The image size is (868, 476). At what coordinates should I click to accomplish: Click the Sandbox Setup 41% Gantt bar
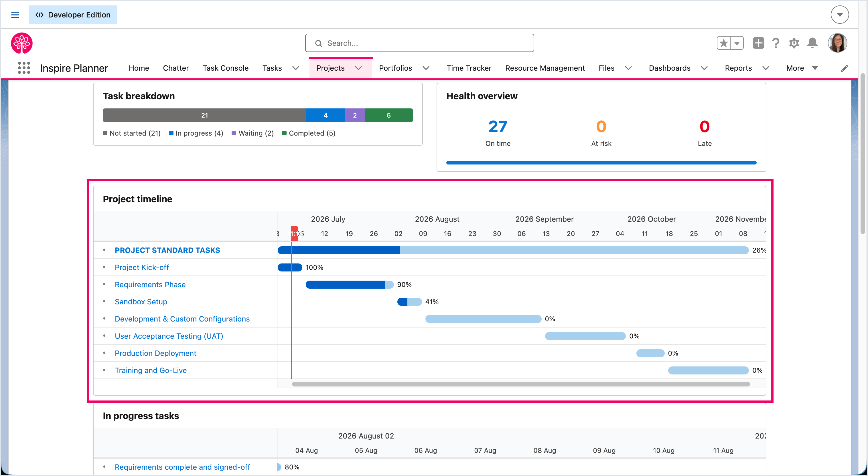click(x=409, y=302)
